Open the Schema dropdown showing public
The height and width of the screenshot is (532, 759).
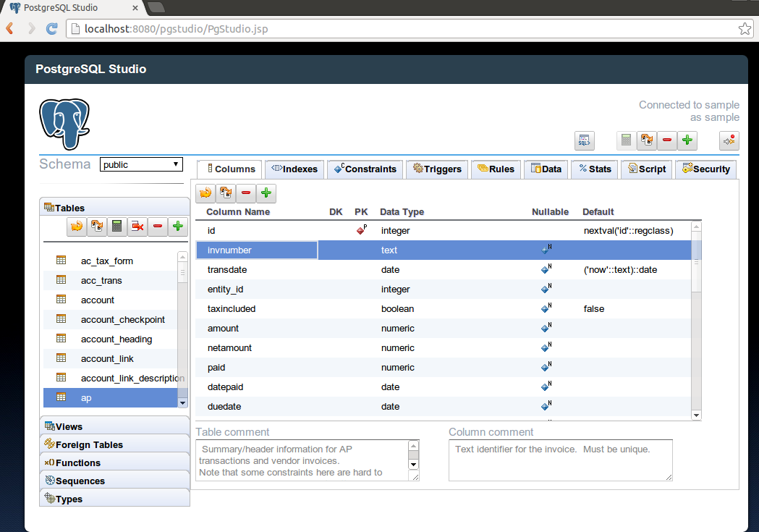[141, 164]
